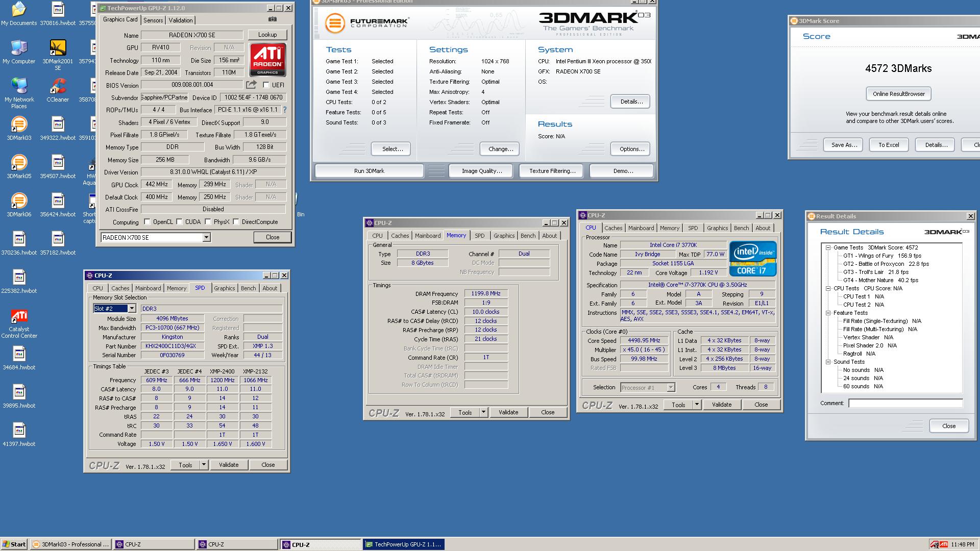980x551 pixels.
Task: Open 3DMark2001 SE desktop shortcut
Action: [58, 55]
